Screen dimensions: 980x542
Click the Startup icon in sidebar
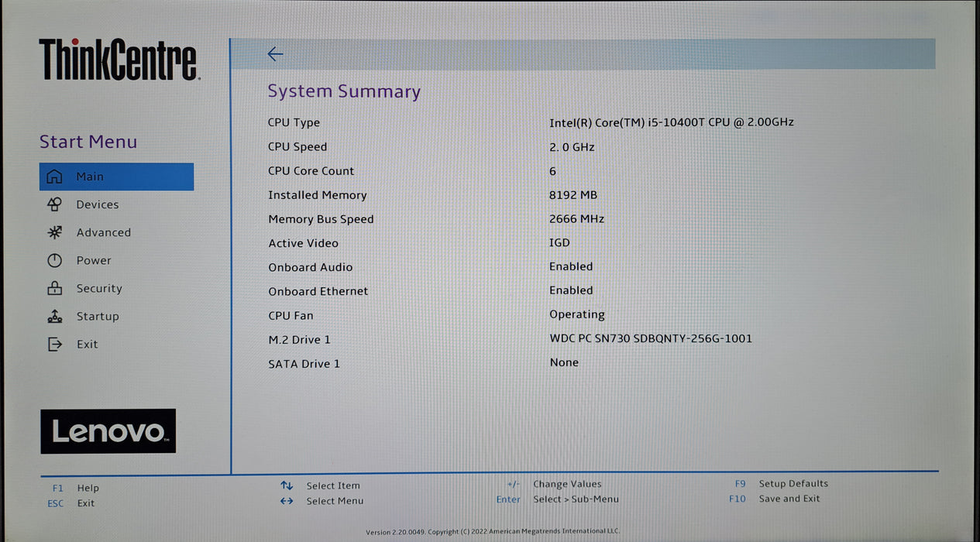tap(54, 316)
